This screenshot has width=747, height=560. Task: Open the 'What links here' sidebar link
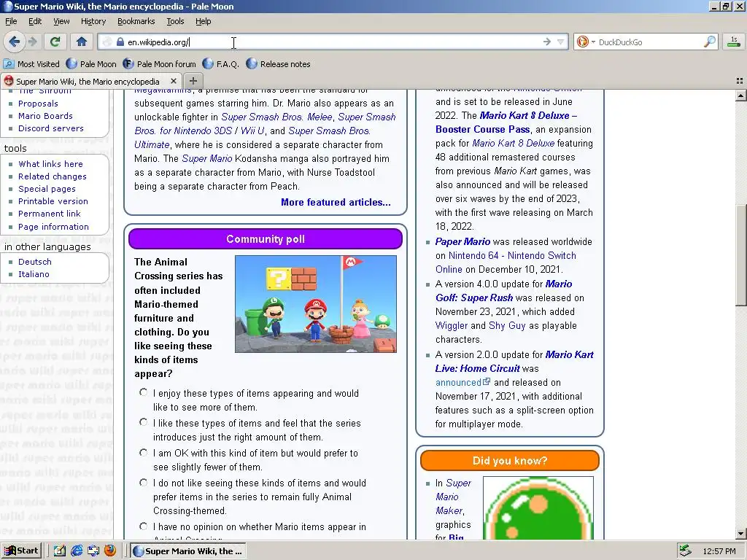click(x=50, y=164)
